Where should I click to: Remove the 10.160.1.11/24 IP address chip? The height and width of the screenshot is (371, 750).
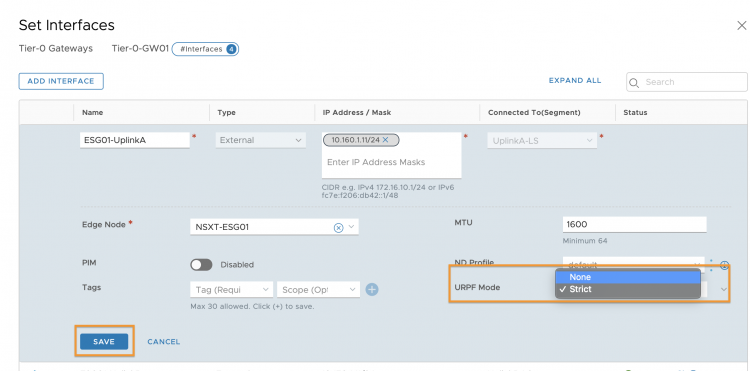tap(385, 140)
